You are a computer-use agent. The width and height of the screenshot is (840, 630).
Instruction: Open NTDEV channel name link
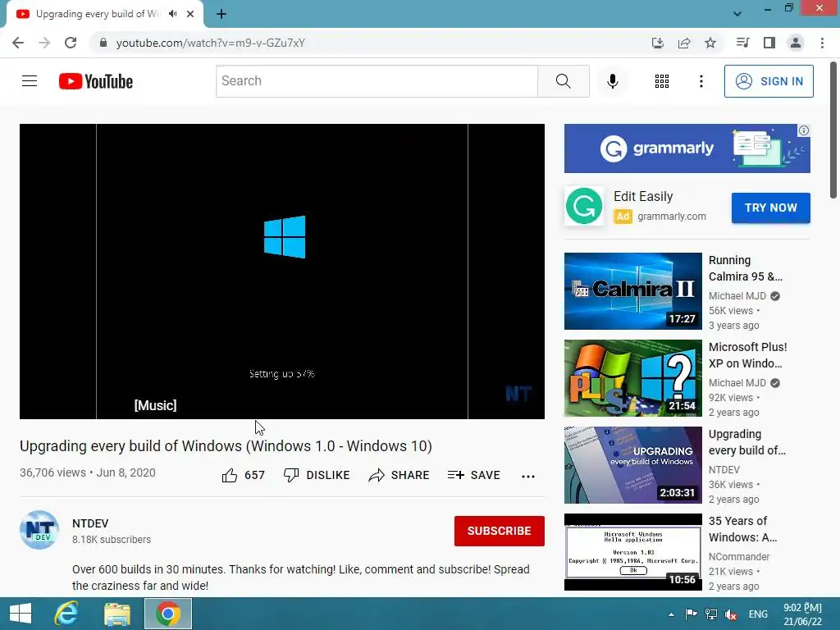click(90, 523)
